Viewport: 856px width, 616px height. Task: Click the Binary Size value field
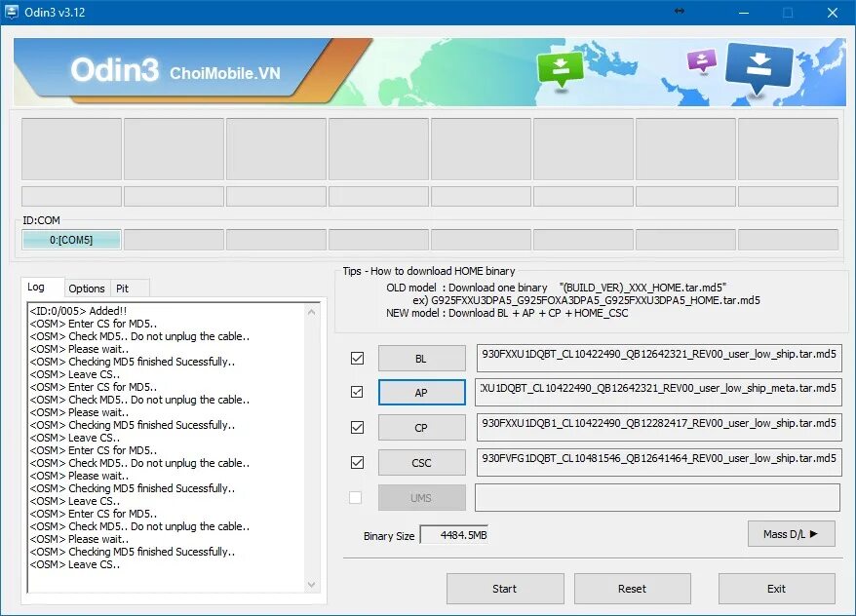pos(453,535)
